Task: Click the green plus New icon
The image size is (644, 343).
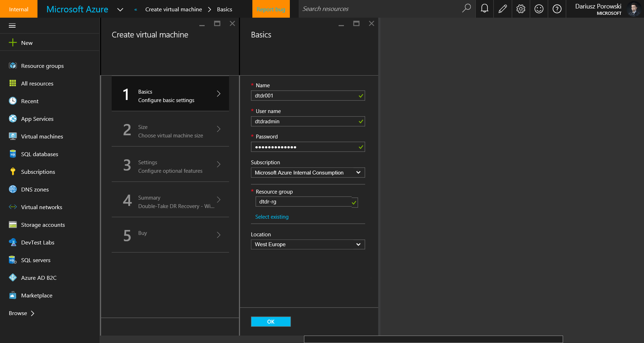Action: [13, 43]
